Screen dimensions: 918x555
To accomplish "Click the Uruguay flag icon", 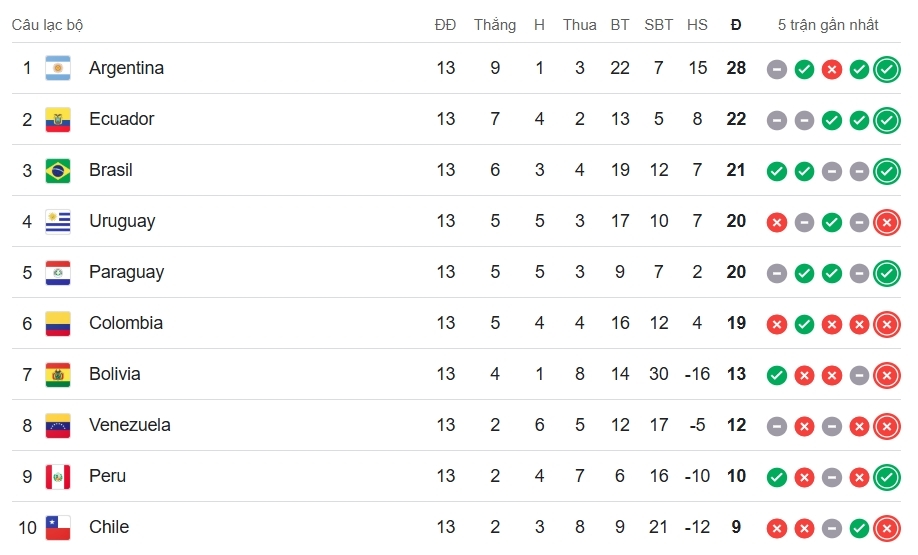I will [58, 222].
